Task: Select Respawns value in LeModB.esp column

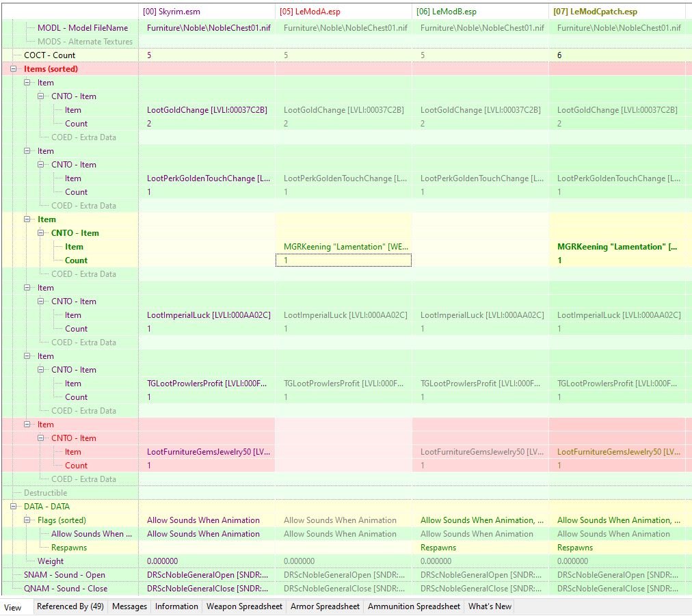Action: (x=480, y=548)
